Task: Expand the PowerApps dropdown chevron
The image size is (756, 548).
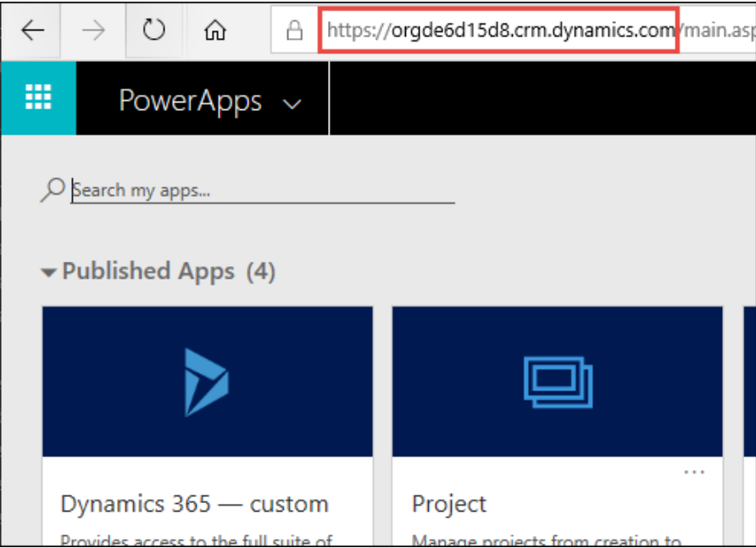Action: coord(292,103)
